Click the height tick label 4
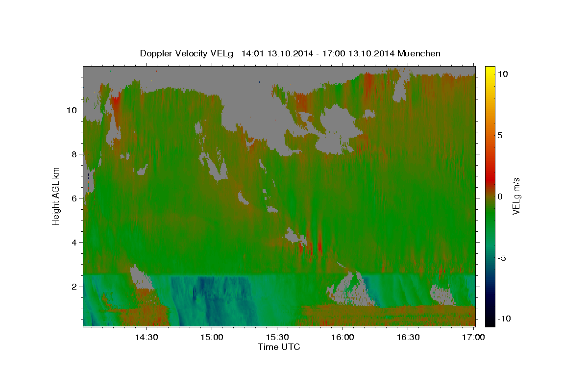Image resolution: width=588 pixels, height=392 pixels. click(x=74, y=242)
